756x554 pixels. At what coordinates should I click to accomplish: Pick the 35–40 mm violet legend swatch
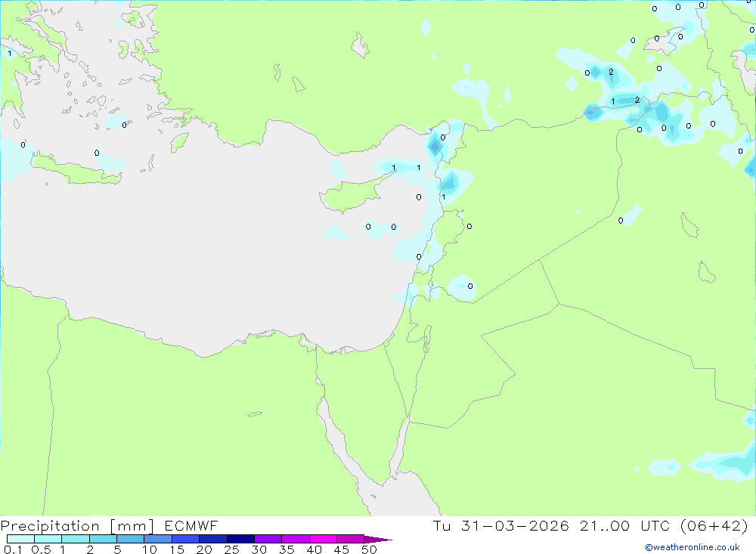point(296,539)
